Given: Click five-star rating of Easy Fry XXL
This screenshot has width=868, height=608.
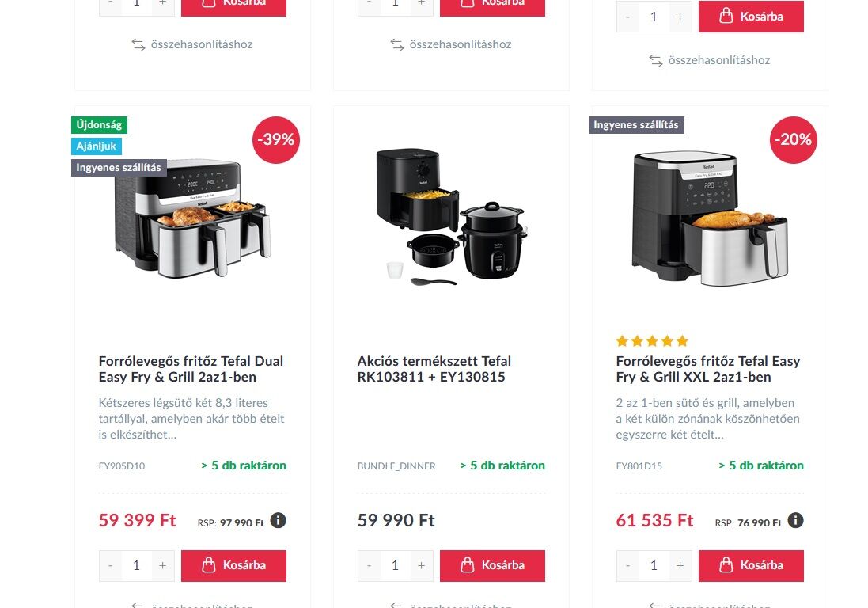Looking at the screenshot, I should [652, 341].
